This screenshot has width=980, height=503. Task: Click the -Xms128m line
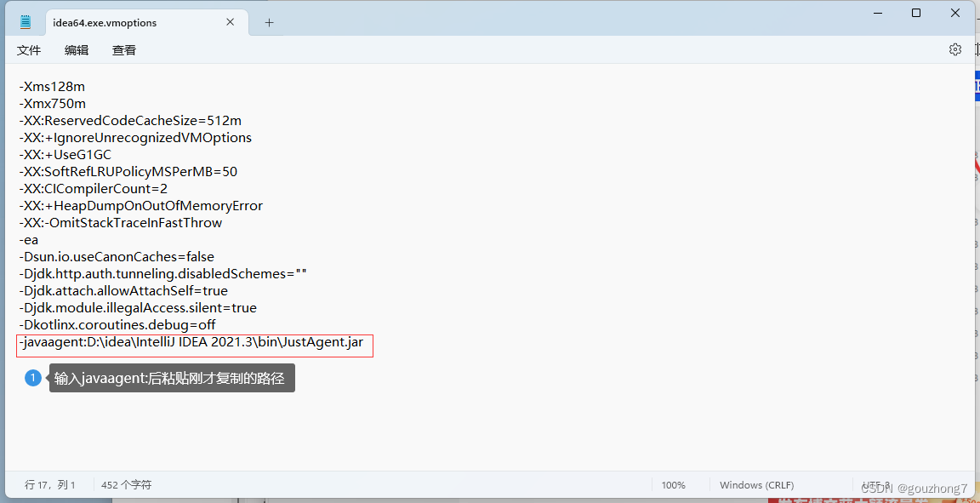point(52,86)
